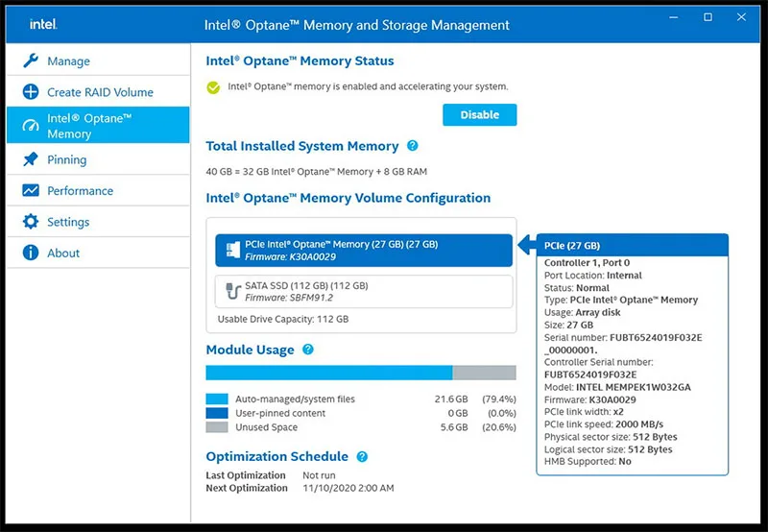Click the Settings gear icon

31,222
